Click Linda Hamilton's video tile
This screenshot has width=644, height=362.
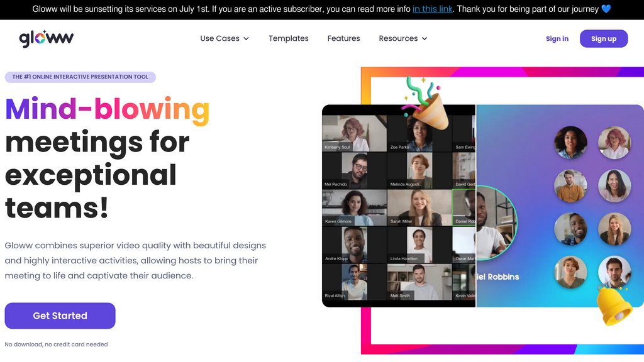point(419,244)
